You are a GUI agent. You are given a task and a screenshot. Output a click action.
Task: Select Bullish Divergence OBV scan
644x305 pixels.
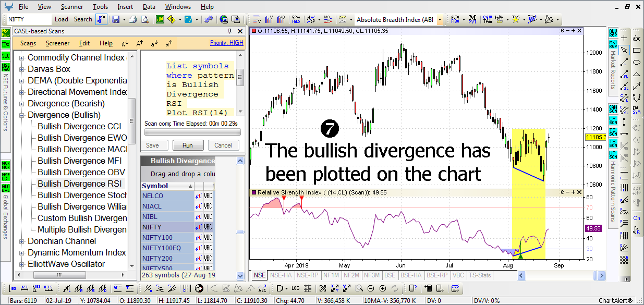[81, 172]
